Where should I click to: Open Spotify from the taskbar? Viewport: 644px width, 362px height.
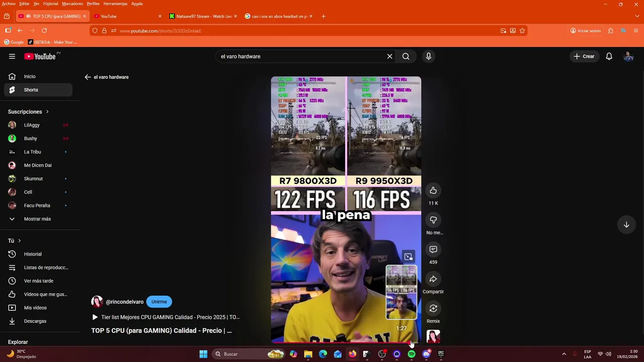pyautogui.click(x=412, y=354)
